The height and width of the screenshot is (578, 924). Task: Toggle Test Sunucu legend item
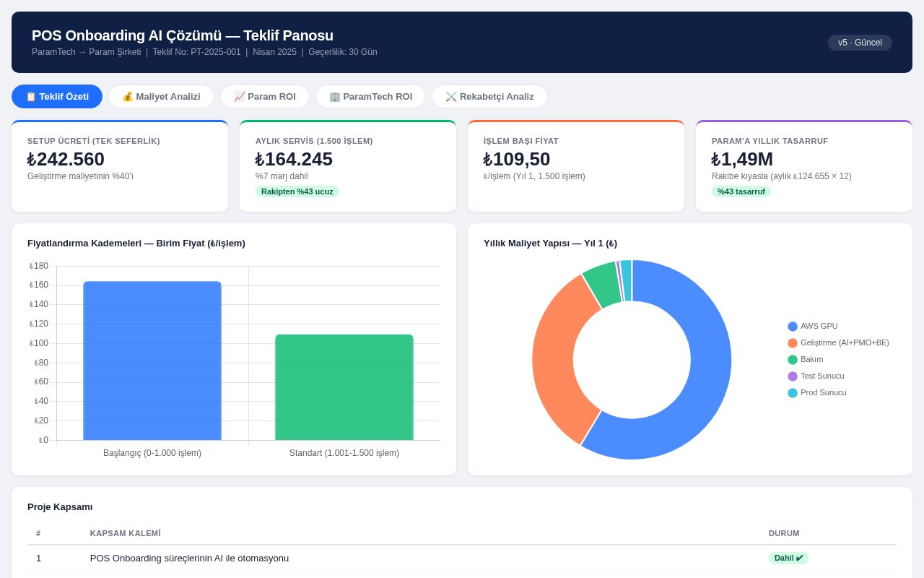pyautogui.click(x=816, y=376)
